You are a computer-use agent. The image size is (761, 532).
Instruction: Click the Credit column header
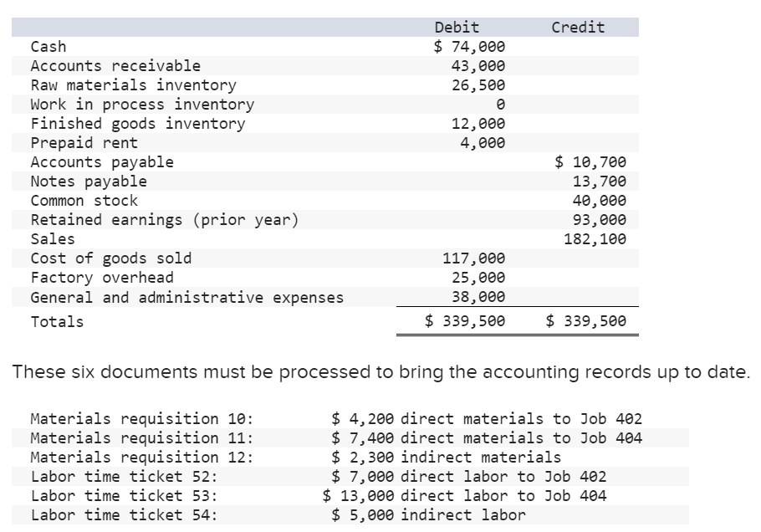(577, 26)
